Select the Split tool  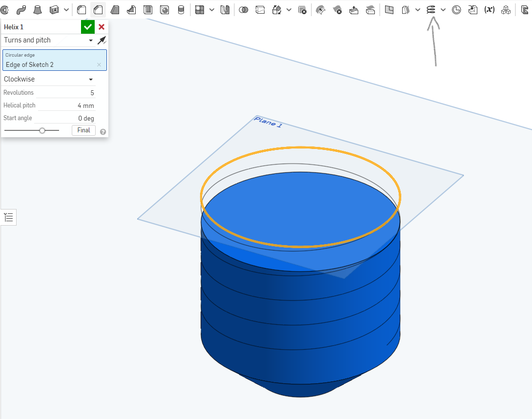coord(260,10)
